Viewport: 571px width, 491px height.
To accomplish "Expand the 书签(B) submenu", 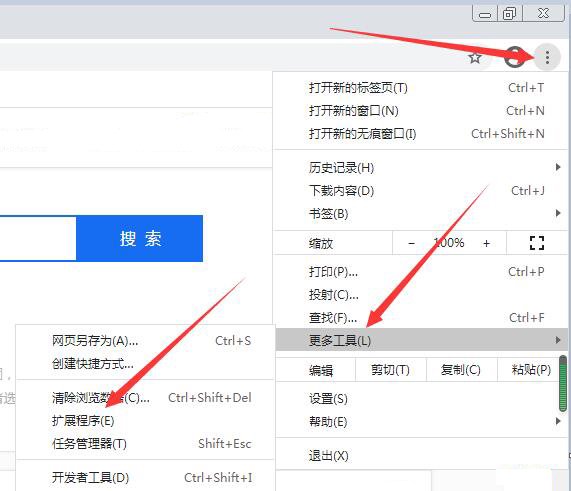I will (421, 213).
